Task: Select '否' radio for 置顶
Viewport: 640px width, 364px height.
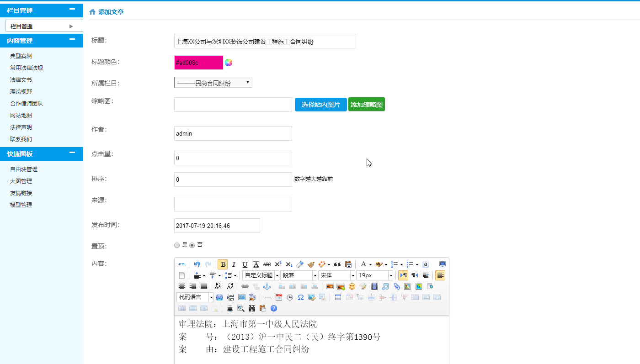Action: pos(192,245)
